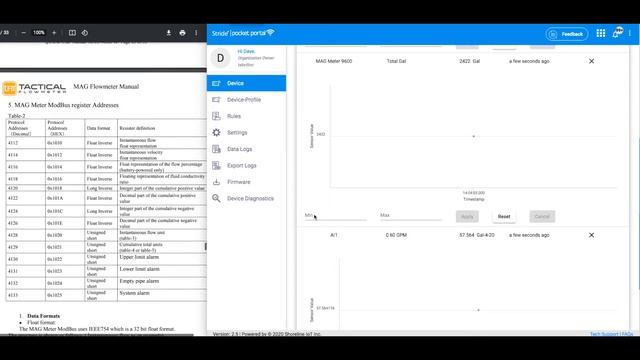Viewport: 640px width, 360px height.
Task: Open portal header kebab menu
Action: (630, 33)
